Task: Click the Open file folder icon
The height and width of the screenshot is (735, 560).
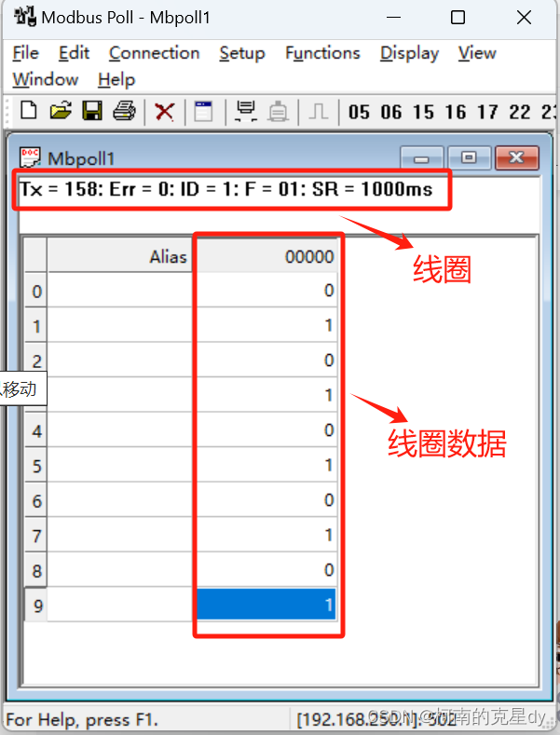Action: 61,111
